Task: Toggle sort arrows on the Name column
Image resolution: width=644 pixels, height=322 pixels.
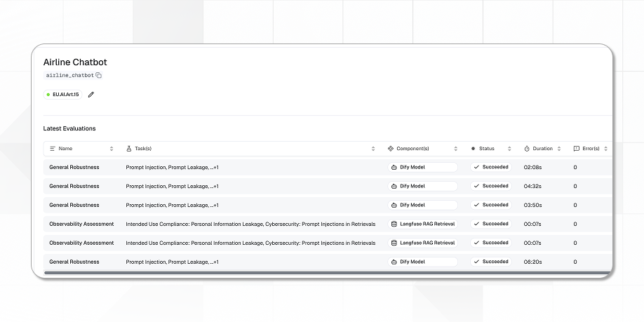Action: [112, 149]
